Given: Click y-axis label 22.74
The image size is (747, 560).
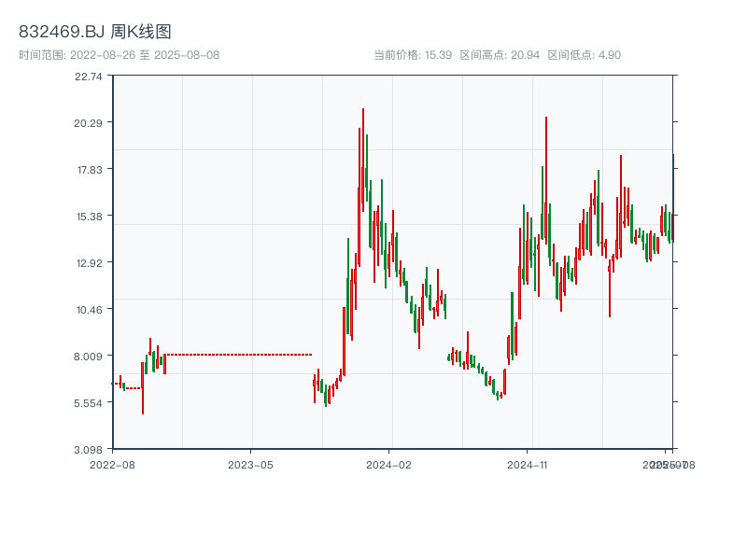Looking at the screenshot, I should pos(88,77).
